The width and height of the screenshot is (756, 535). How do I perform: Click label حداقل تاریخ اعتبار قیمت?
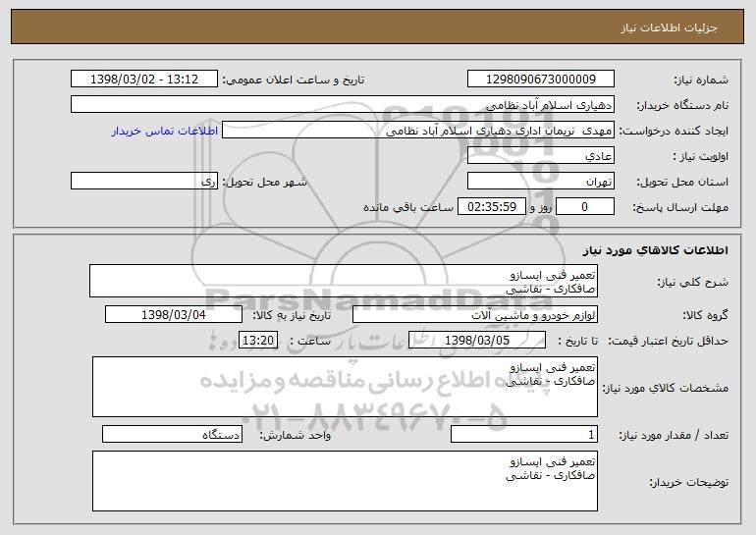click(668, 342)
